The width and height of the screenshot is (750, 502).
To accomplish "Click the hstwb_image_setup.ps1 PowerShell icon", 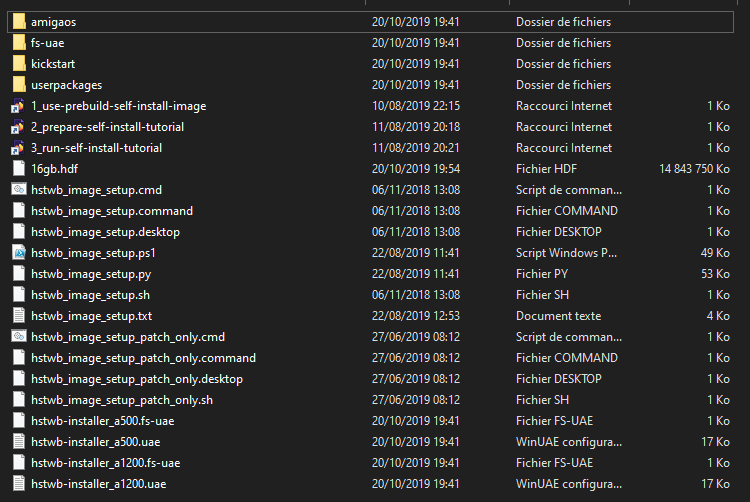I will (19, 252).
